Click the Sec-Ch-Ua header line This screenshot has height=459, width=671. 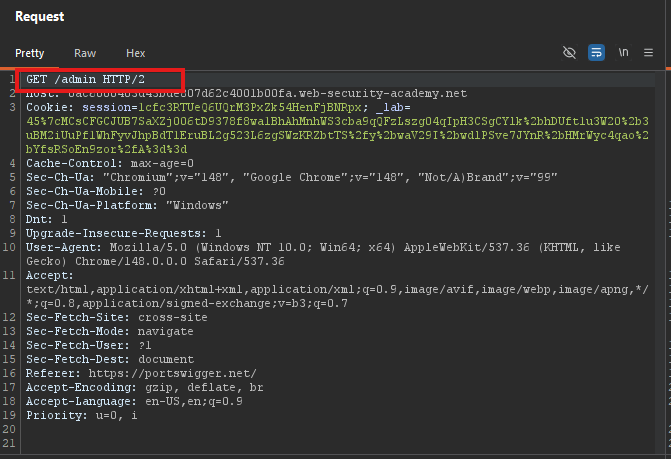click(x=291, y=177)
